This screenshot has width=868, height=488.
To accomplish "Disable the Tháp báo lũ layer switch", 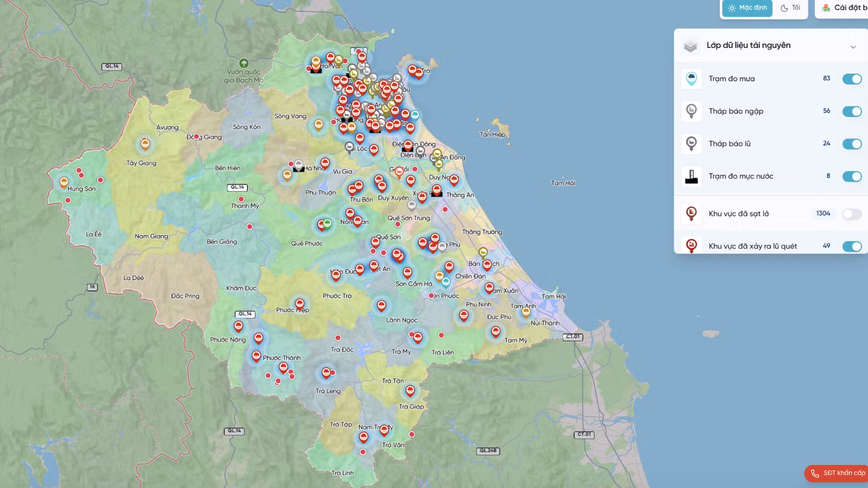I will pyautogui.click(x=852, y=144).
